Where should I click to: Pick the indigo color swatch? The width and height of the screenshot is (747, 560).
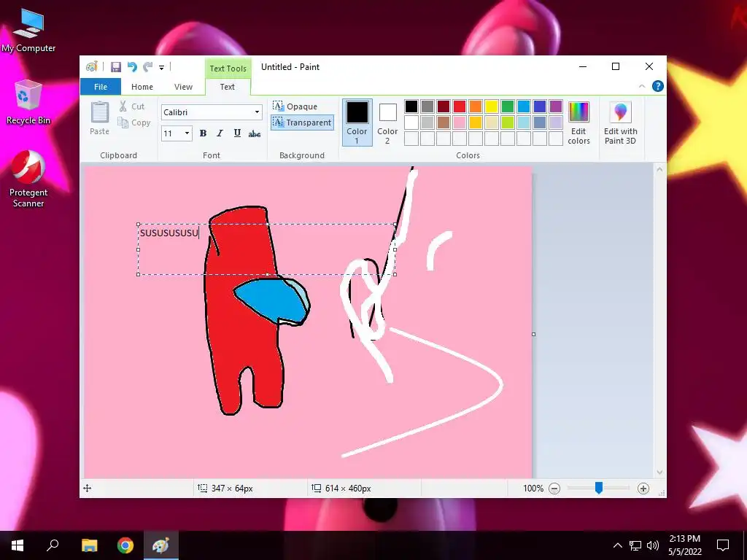tap(540, 106)
